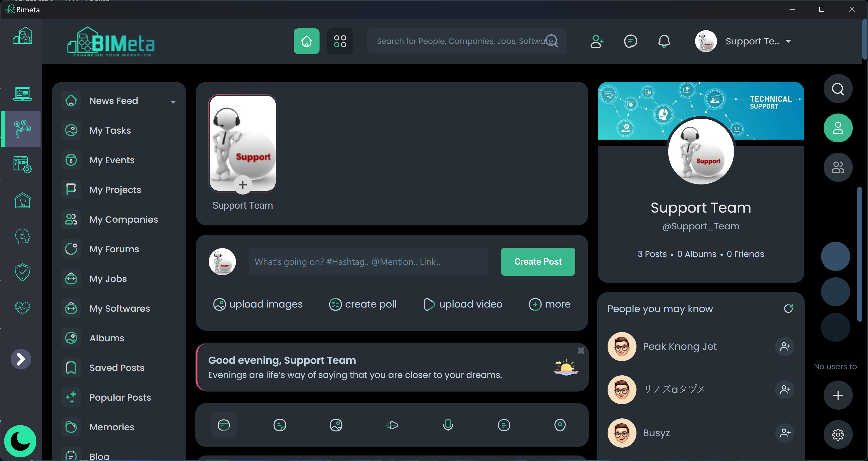868x461 pixels.
Task: Add サノズaタヅメ as friend
Action: [785, 390]
